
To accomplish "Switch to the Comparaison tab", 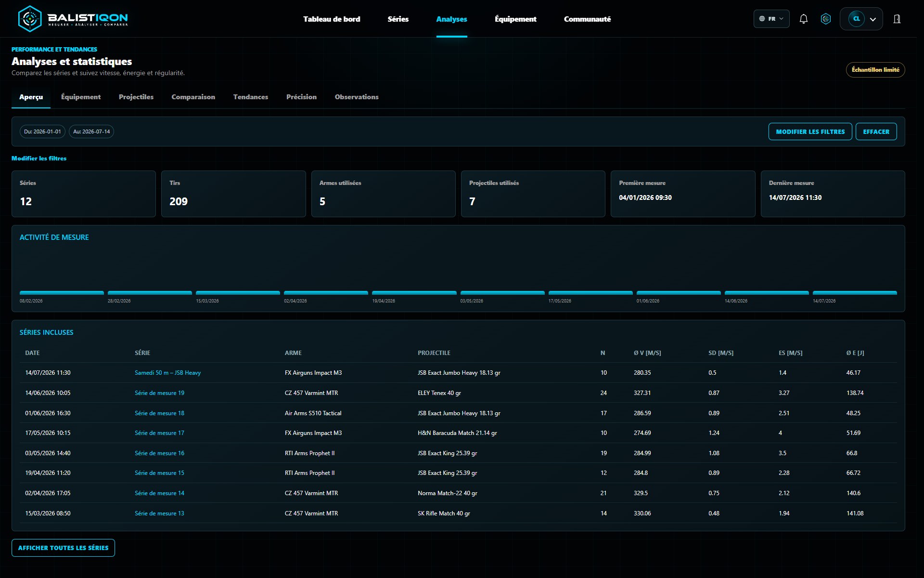I will [193, 97].
